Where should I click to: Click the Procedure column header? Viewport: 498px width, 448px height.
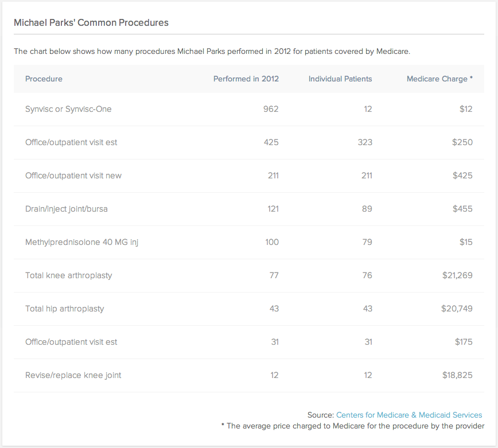(x=44, y=79)
